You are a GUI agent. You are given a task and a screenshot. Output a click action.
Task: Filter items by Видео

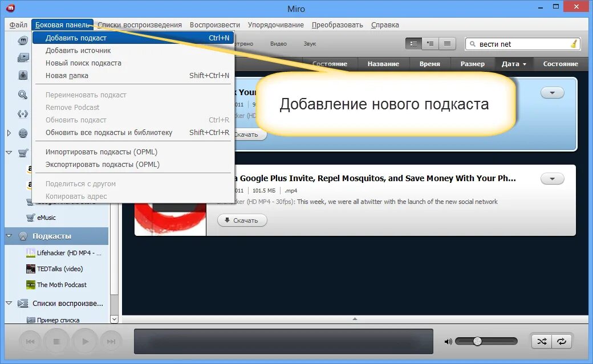coord(278,44)
